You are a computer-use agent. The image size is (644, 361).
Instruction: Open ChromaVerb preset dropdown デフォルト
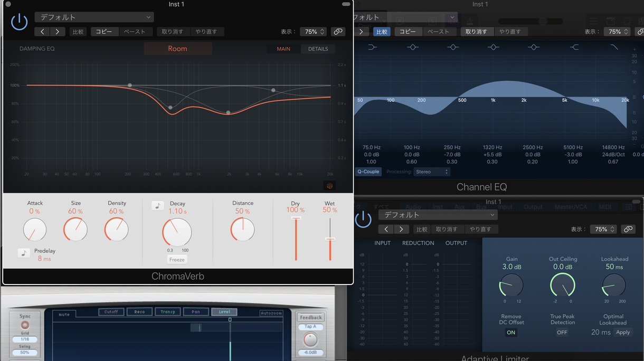click(94, 17)
